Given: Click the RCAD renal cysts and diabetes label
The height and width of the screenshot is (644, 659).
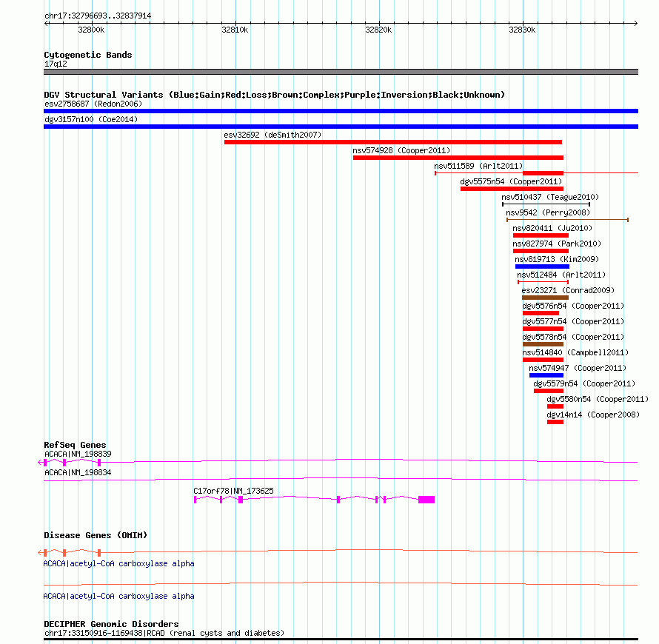Looking at the screenshot, I should click(x=164, y=633).
